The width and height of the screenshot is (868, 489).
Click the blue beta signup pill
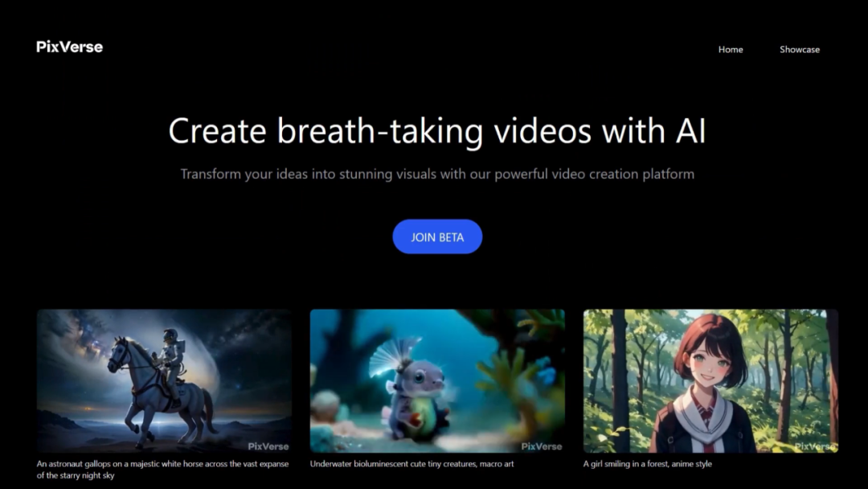point(437,236)
